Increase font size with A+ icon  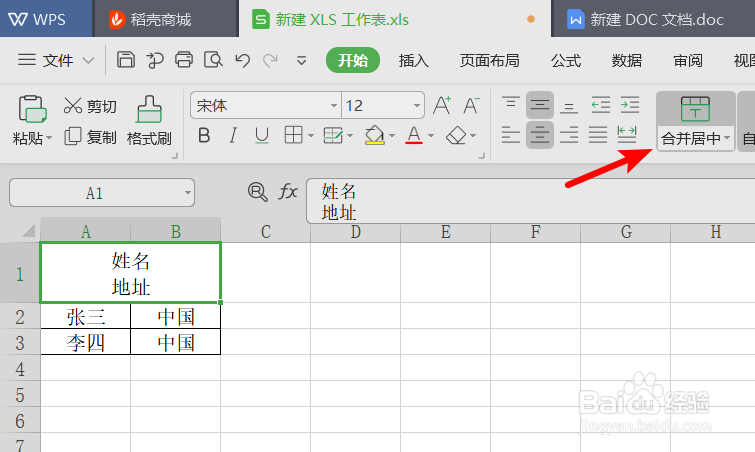click(442, 105)
